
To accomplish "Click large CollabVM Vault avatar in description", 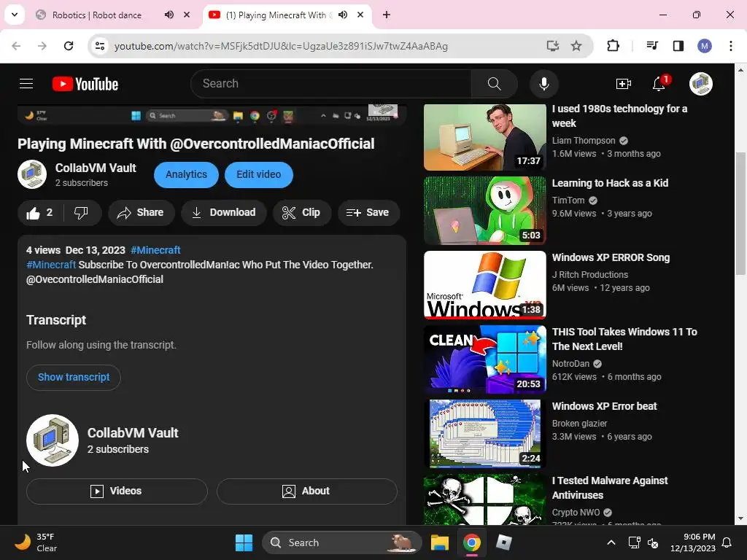I will tap(53, 440).
